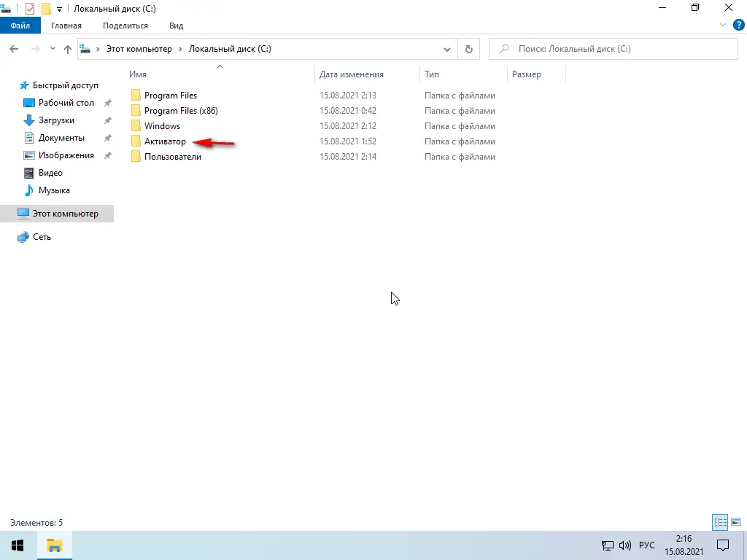Open Рабочий стол in the sidebar

pos(66,103)
